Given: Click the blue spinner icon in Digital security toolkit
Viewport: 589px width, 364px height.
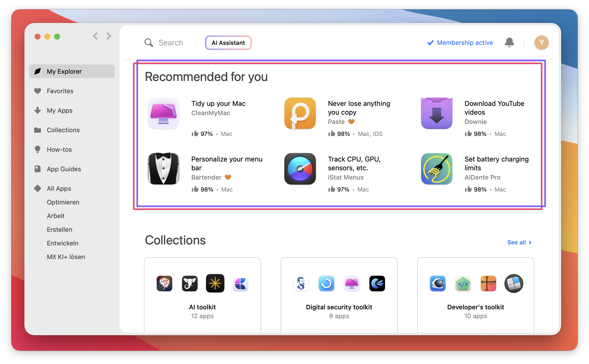Looking at the screenshot, I should [326, 283].
